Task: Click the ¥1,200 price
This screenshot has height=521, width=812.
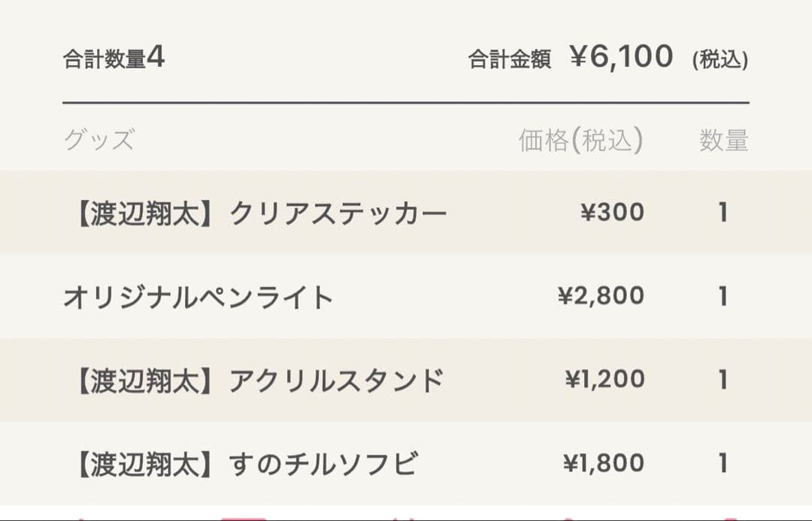Action: pos(604,380)
